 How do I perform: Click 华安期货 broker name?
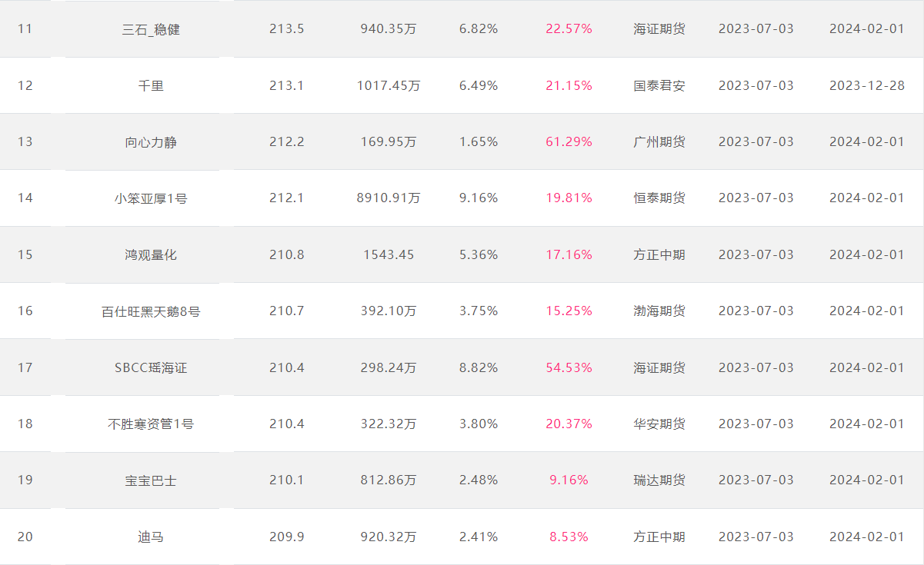click(x=659, y=424)
